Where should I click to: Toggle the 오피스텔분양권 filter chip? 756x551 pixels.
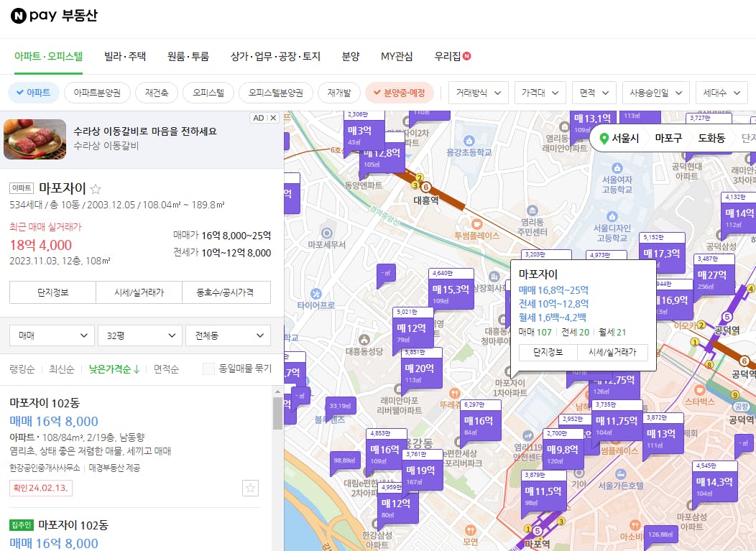click(x=276, y=93)
